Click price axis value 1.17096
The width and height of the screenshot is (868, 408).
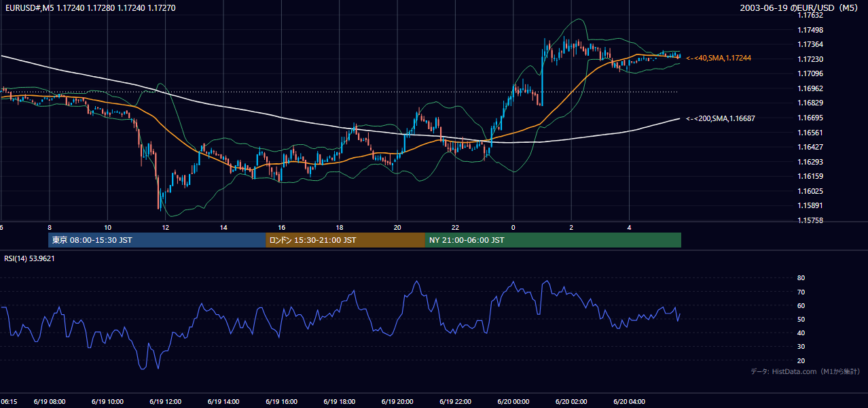coord(810,73)
